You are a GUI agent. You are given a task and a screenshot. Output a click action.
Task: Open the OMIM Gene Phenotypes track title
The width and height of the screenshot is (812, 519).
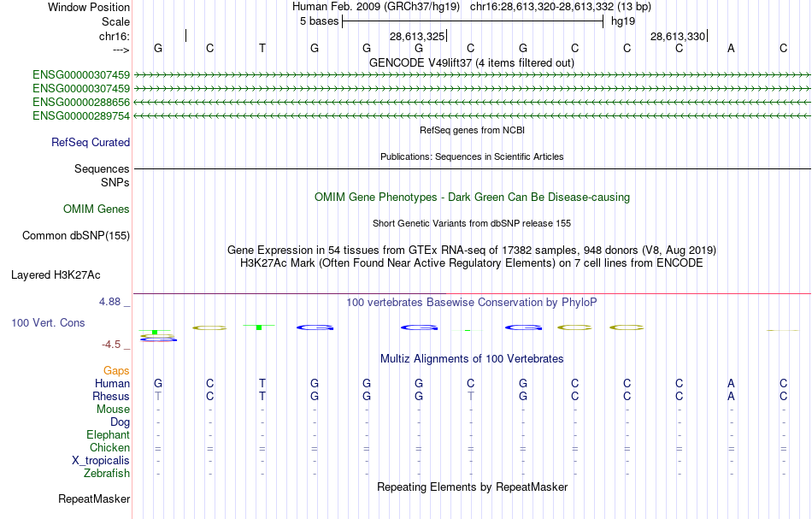[472, 197]
